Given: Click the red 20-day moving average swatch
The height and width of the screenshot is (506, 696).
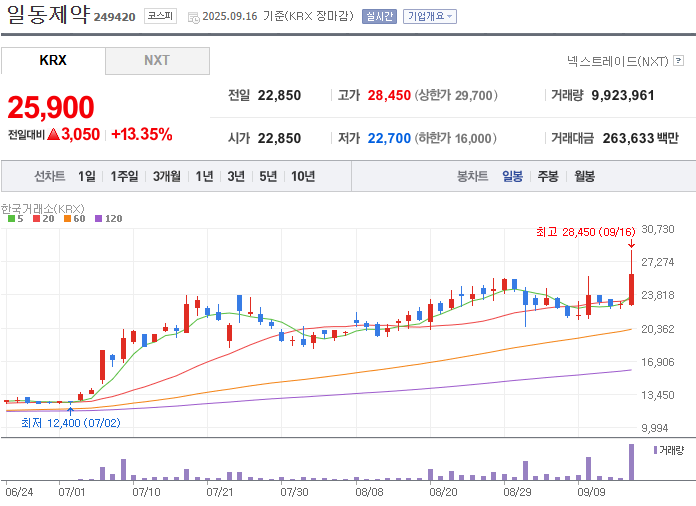Looking at the screenshot, I should [x=36, y=218].
